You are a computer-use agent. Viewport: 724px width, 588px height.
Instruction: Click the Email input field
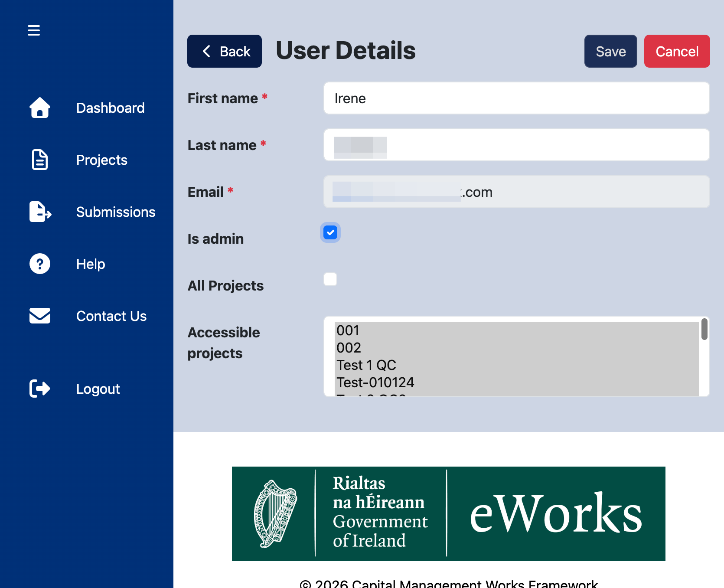tap(517, 192)
